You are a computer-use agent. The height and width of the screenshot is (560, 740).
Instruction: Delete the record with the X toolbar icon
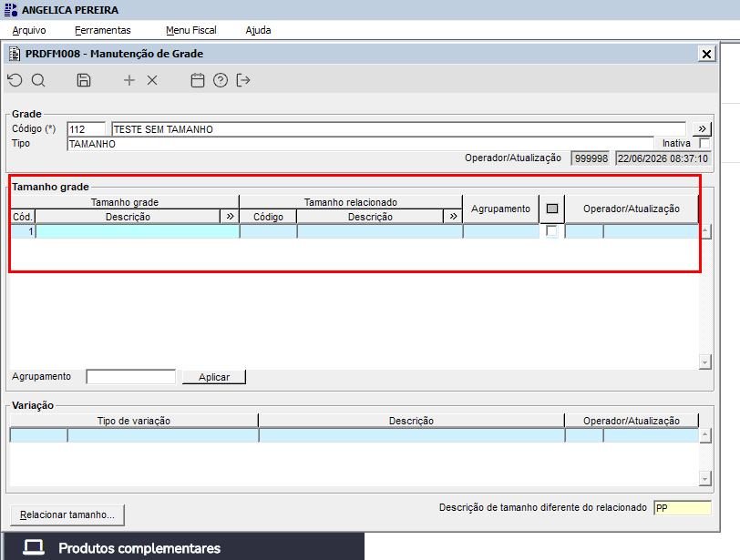click(x=152, y=80)
